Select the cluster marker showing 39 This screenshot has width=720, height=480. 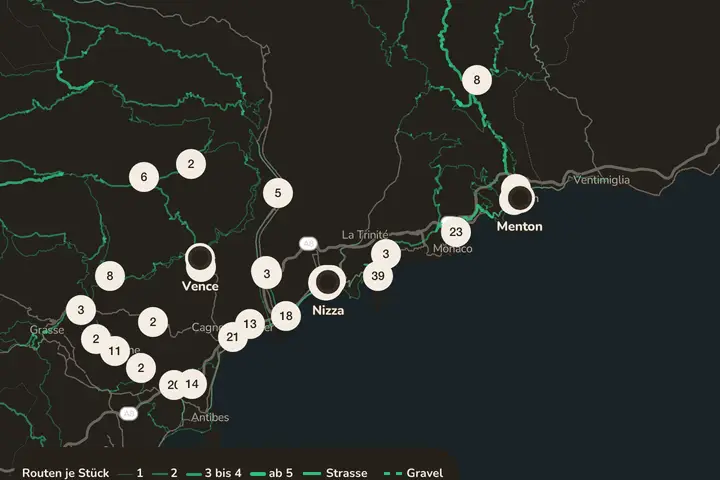(378, 276)
